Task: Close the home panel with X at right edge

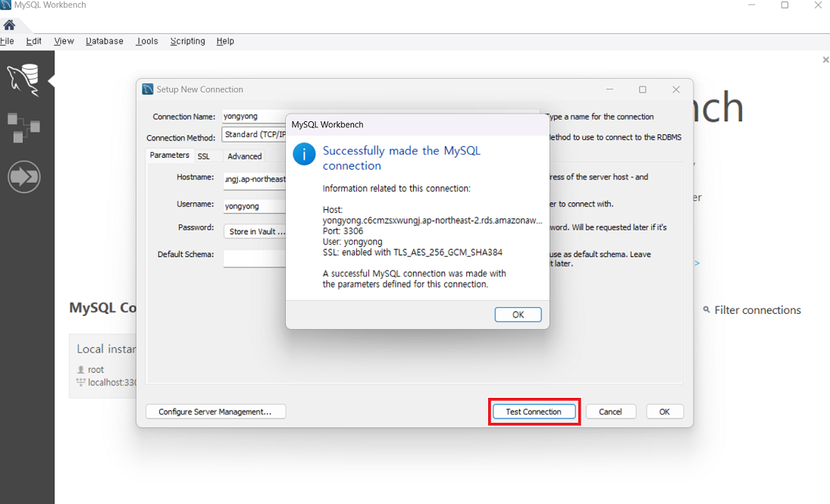Action: pyautogui.click(x=825, y=60)
